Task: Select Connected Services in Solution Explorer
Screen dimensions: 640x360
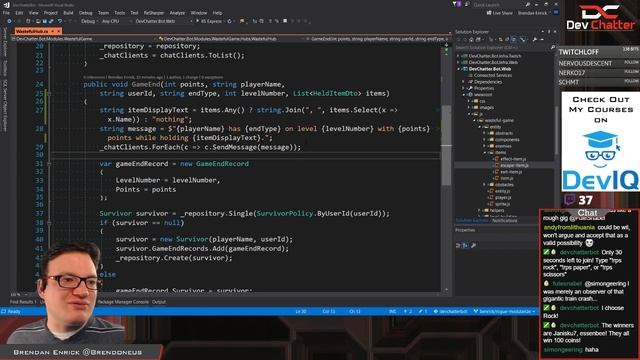Action: [x=493, y=75]
